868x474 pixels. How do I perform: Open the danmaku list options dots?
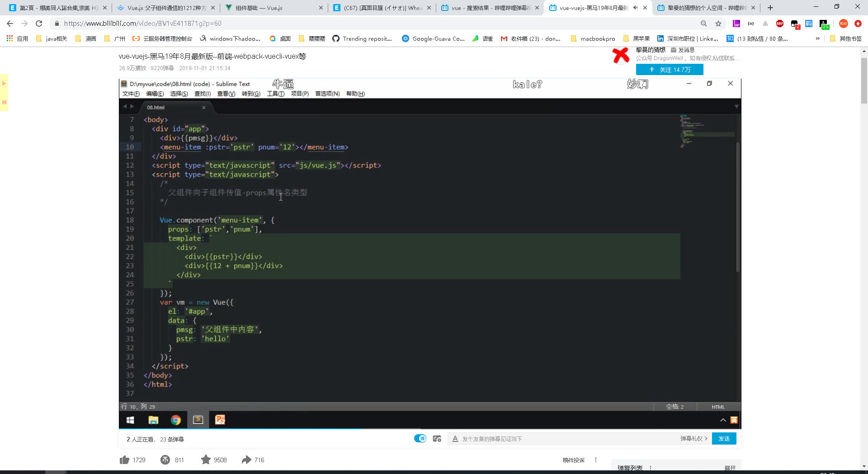click(651, 468)
